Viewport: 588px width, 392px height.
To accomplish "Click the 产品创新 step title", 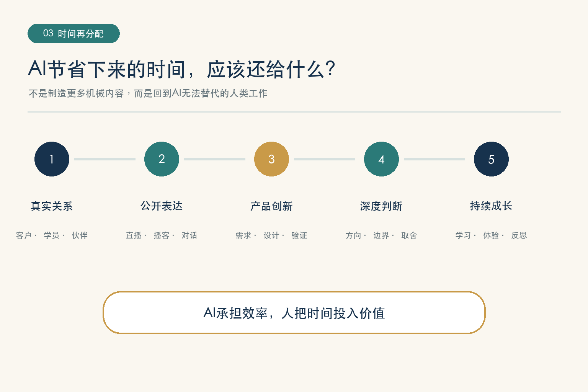I will click(x=271, y=206).
